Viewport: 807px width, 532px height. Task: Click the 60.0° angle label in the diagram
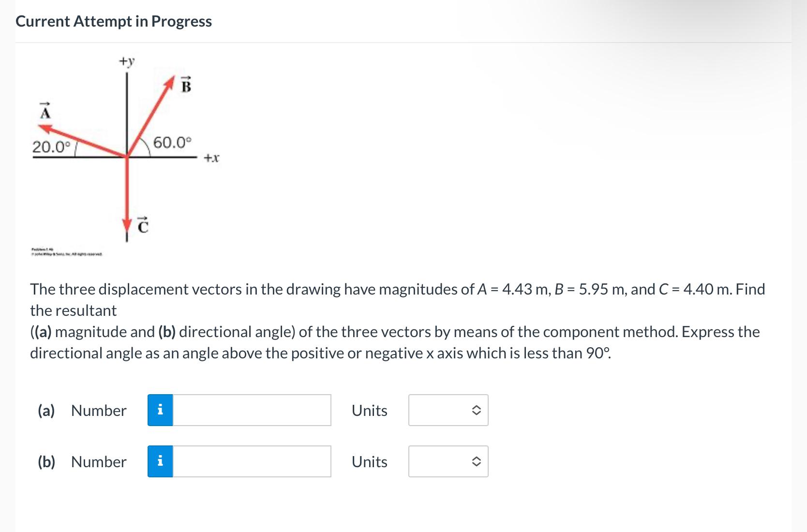point(172,142)
